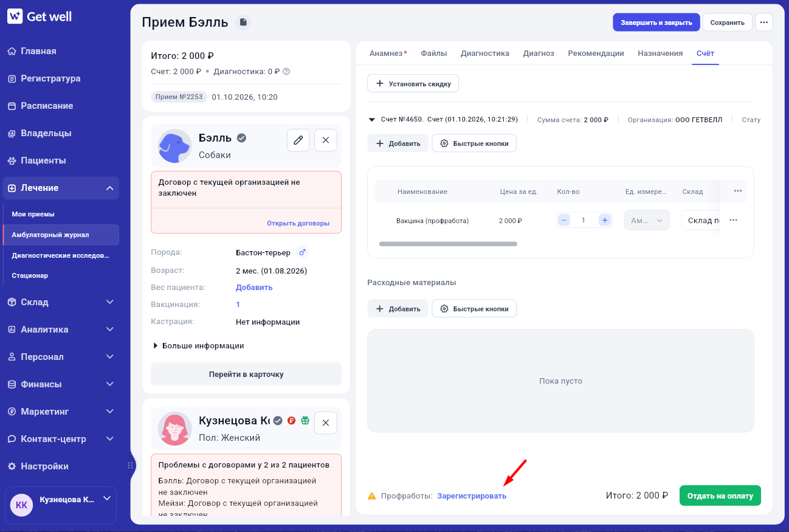Viewport: 789px width, 532px height.
Task: Click the Диагностика help question icon
Action: pyautogui.click(x=286, y=71)
